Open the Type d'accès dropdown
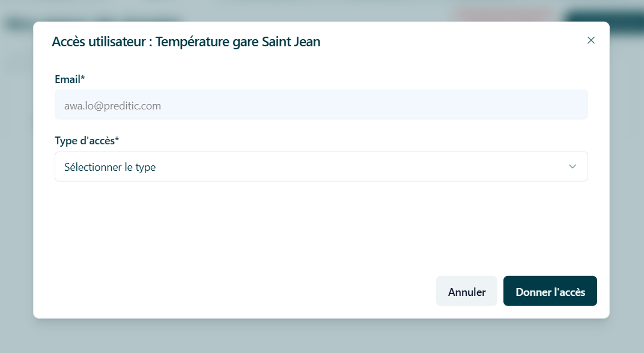The width and height of the screenshot is (644, 353). click(321, 167)
